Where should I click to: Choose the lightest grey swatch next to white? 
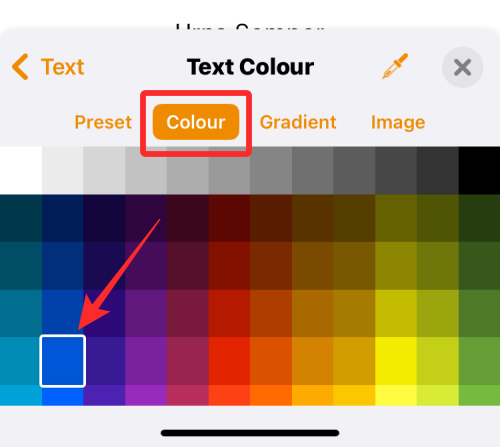pos(63,170)
